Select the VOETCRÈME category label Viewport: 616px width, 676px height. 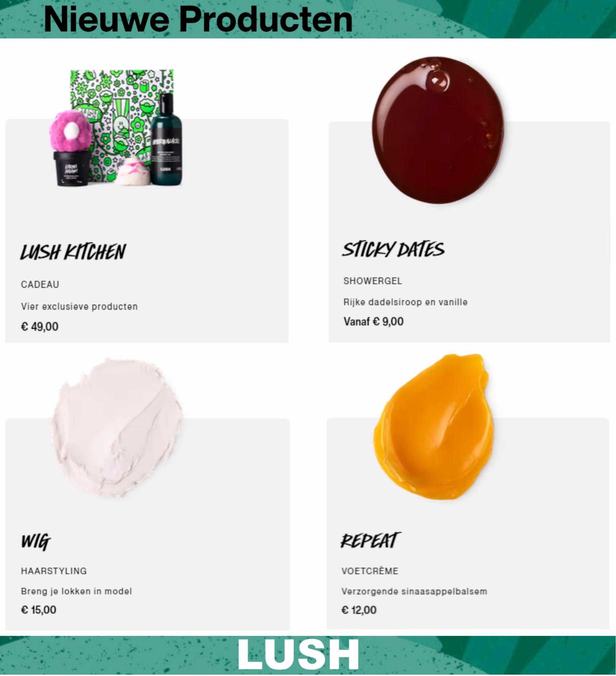click(x=370, y=571)
